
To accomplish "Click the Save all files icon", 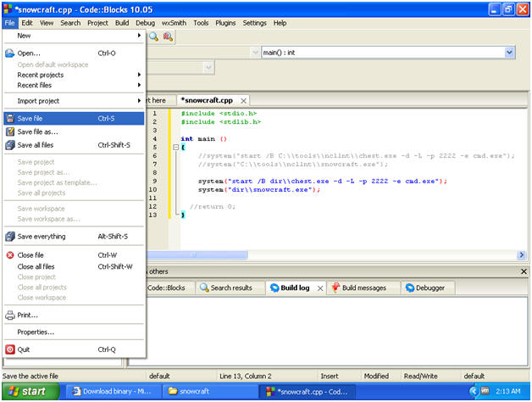I will [x=10, y=145].
